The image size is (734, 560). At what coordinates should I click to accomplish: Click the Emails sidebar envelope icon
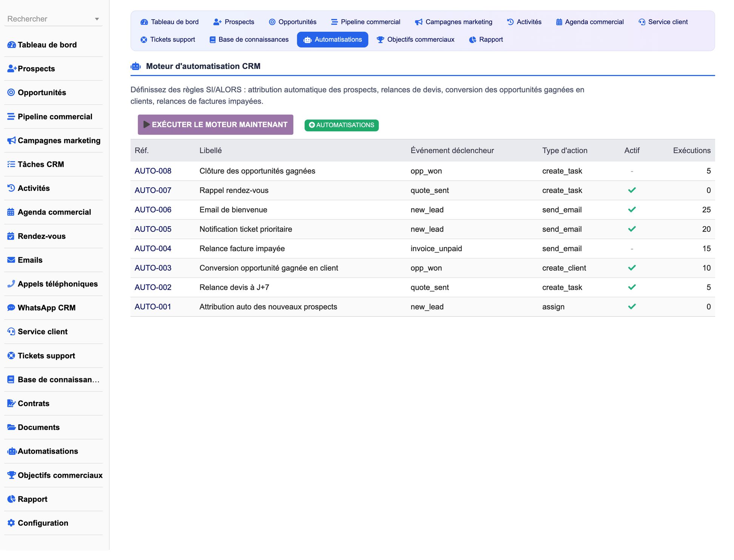(11, 260)
